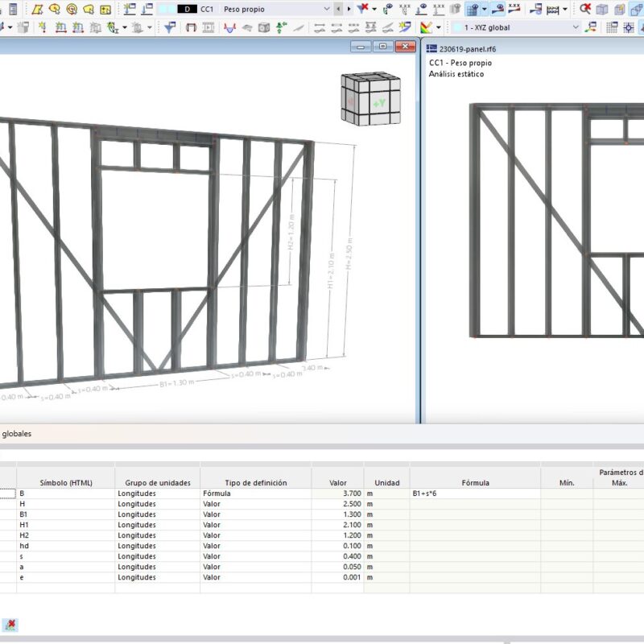Expand the color gradient dropdown arrow

(439, 27)
